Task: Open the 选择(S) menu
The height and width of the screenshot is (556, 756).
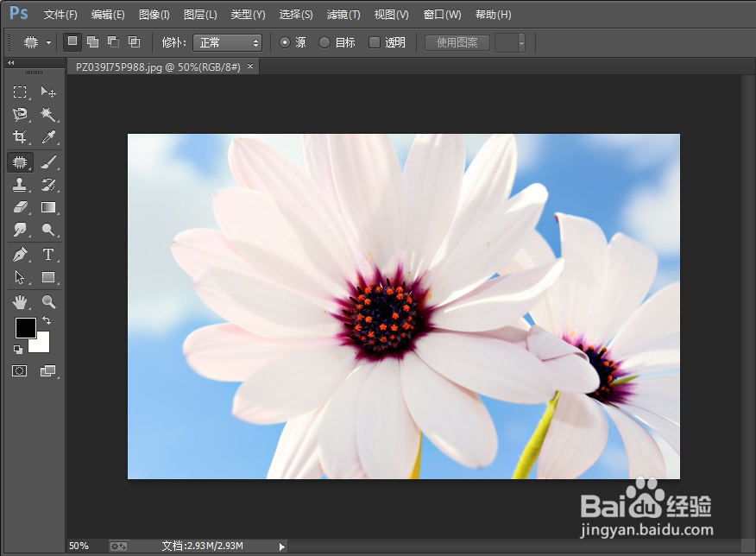Action: tap(296, 15)
